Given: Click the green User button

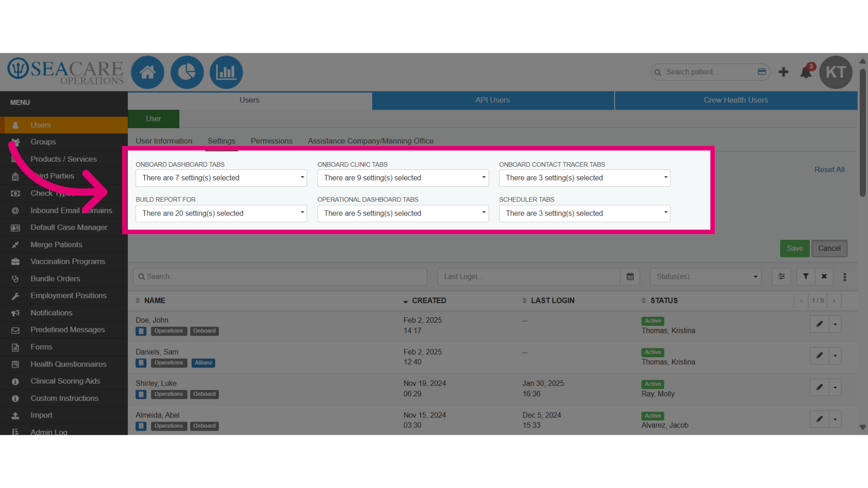Looking at the screenshot, I should (154, 119).
